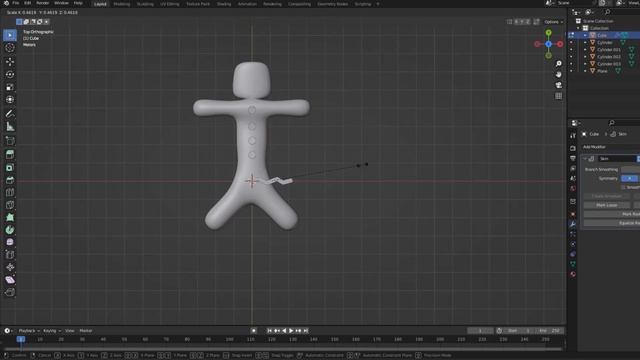The width and height of the screenshot is (640, 360).
Task: Select the Measure tool
Action: tap(10, 127)
